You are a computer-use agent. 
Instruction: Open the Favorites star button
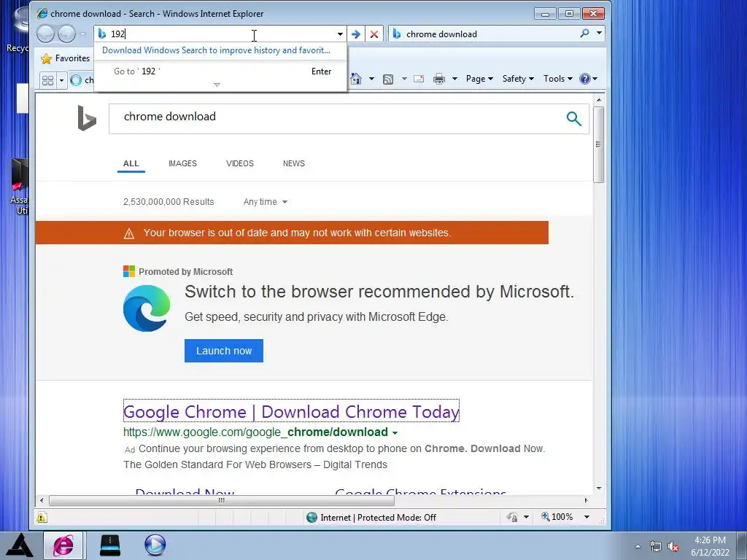[66, 58]
